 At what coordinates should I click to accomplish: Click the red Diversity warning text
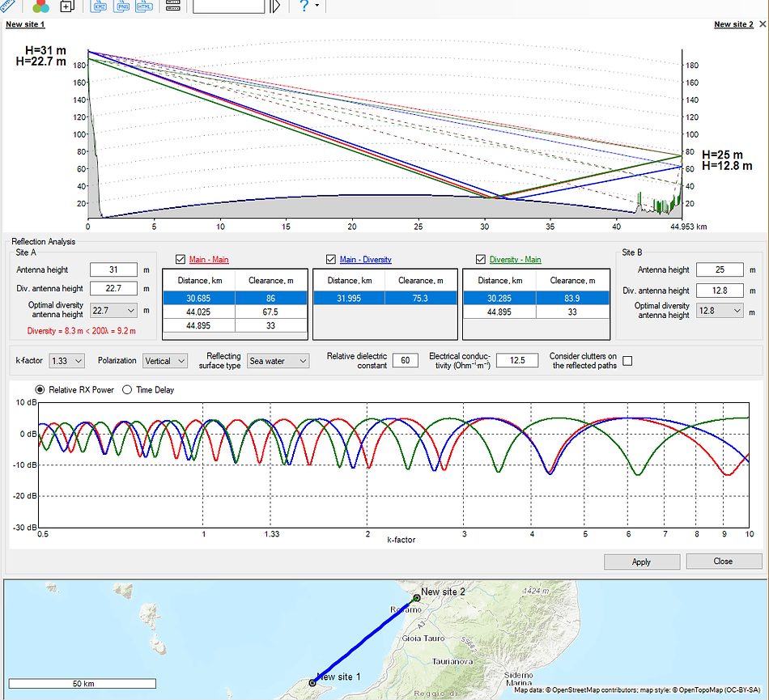[82, 331]
